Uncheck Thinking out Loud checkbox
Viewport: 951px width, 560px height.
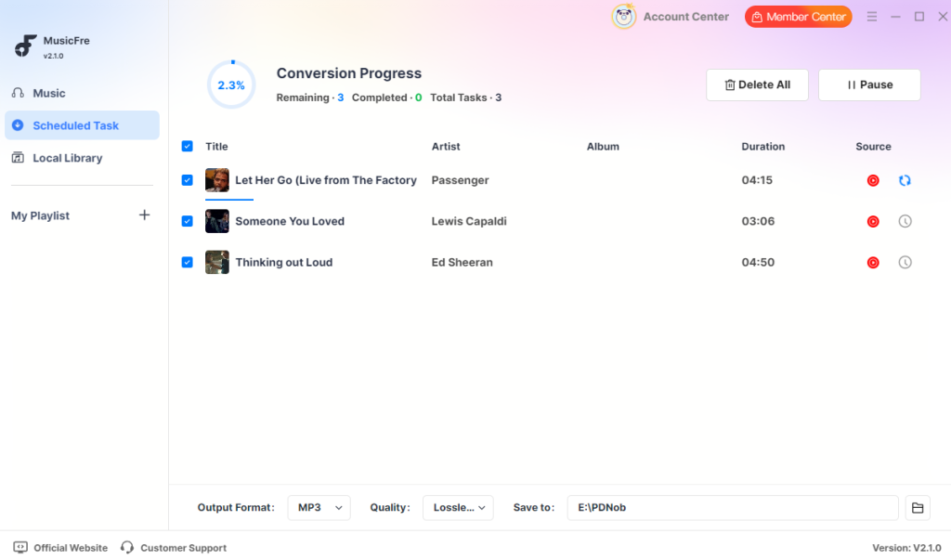pos(188,262)
